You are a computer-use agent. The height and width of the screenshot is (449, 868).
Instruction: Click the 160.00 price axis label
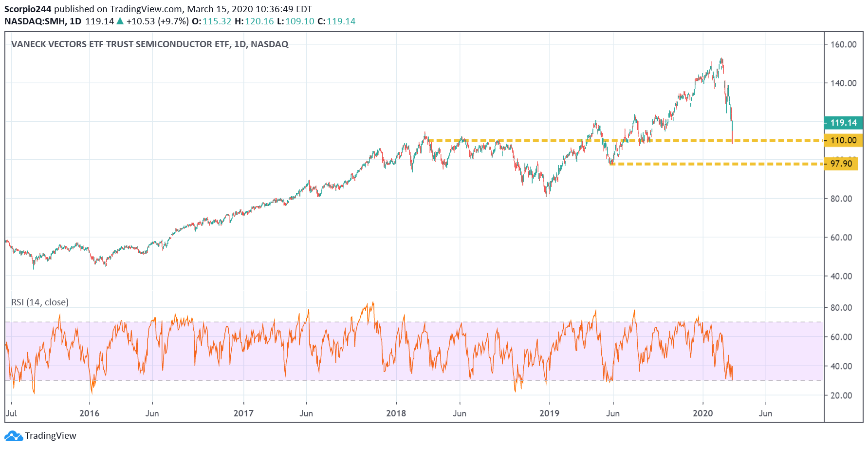[844, 44]
